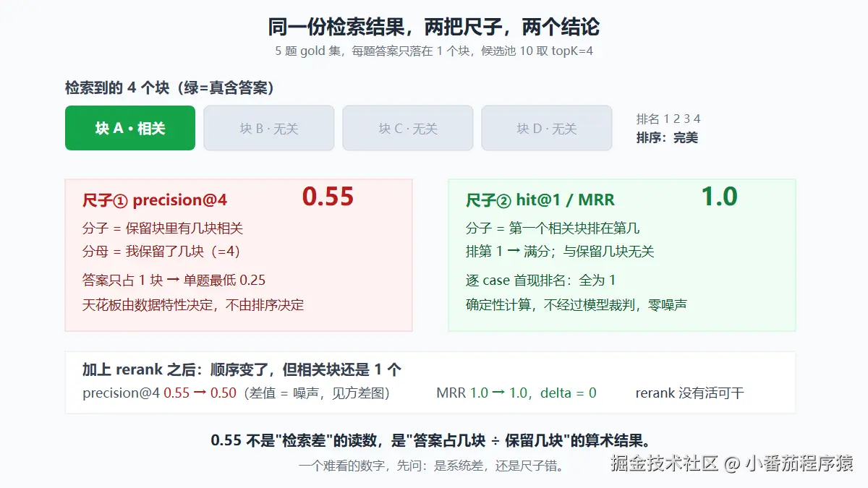Click the line "分子 = 保留块里有几块相关"
The height and width of the screenshot is (488, 868).
tap(163, 228)
